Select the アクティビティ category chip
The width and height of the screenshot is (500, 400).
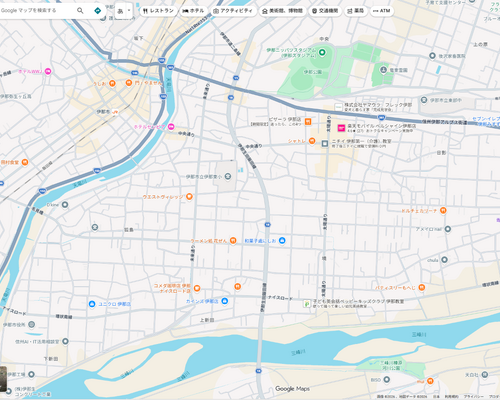click(x=233, y=11)
